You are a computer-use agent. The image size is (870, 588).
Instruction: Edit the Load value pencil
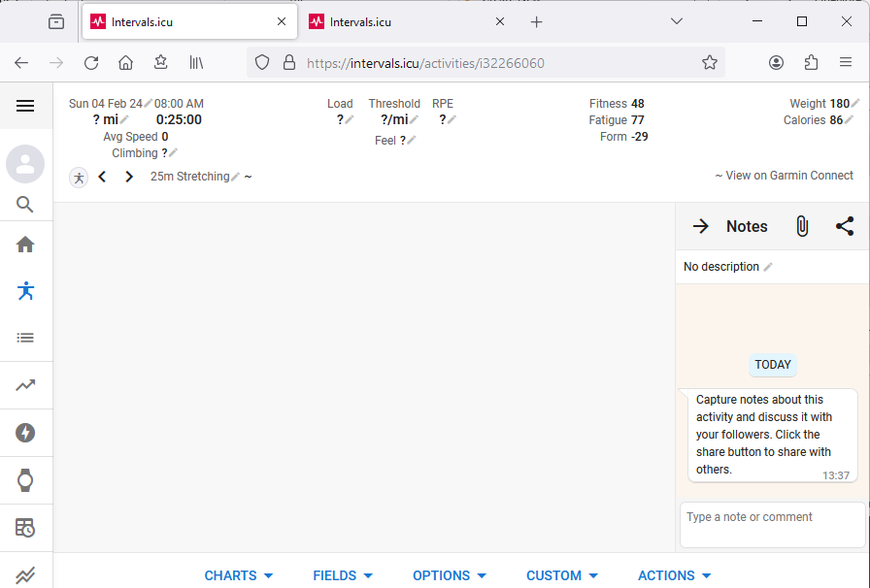[x=349, y=119]
